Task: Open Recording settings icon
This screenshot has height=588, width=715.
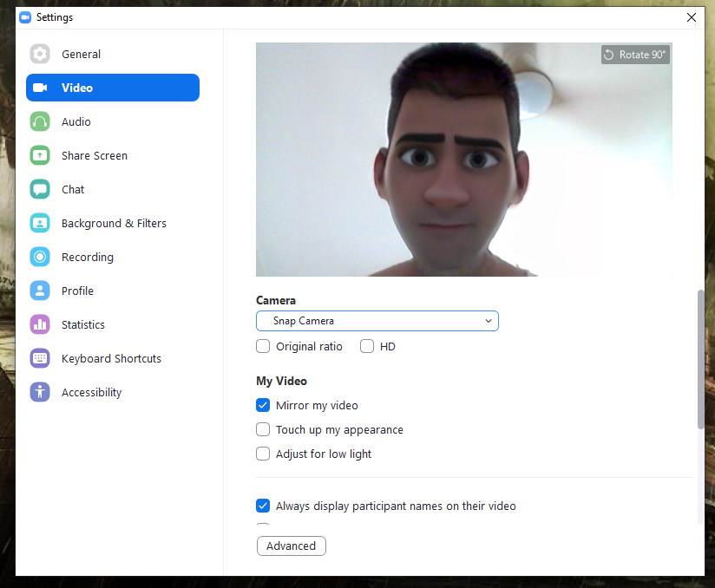Action: (40, 257)
